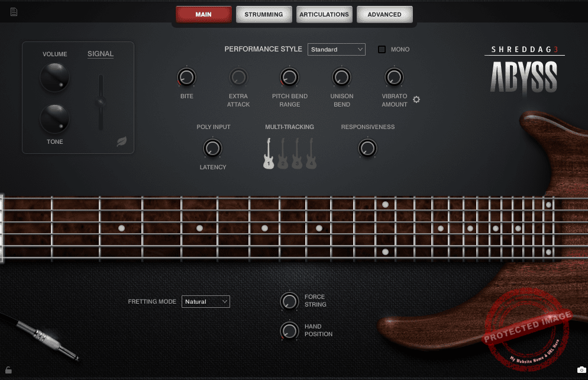Switch to the Main tab
588x380 pixels.
pos(203,14)
